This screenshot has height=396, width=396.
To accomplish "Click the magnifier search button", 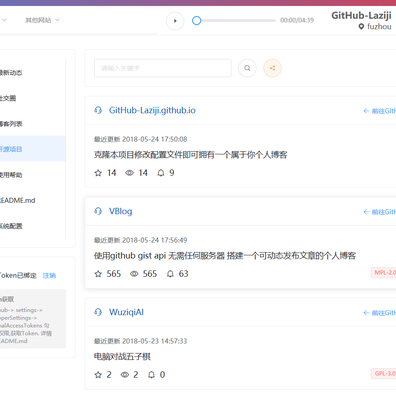I will click(x=247, y=68).
